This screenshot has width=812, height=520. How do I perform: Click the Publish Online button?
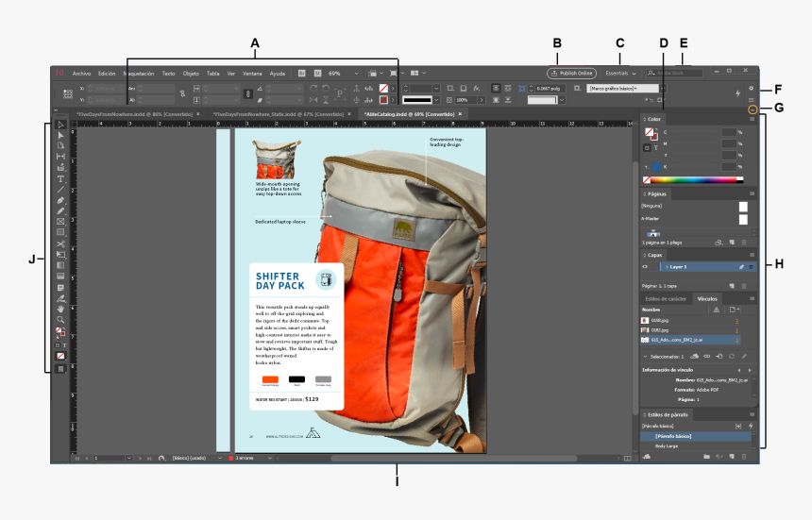572,74
